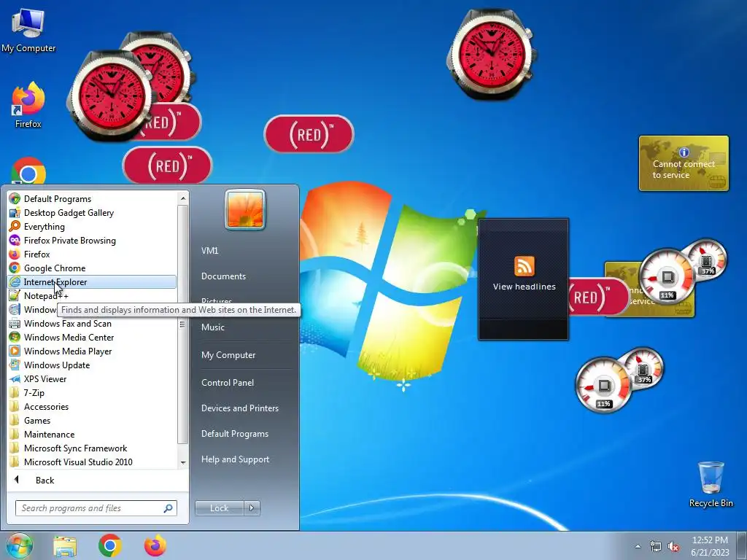Screen dimensions: 747x560
Task: Open VM1 user folder
Action: [x=209, y=251]
